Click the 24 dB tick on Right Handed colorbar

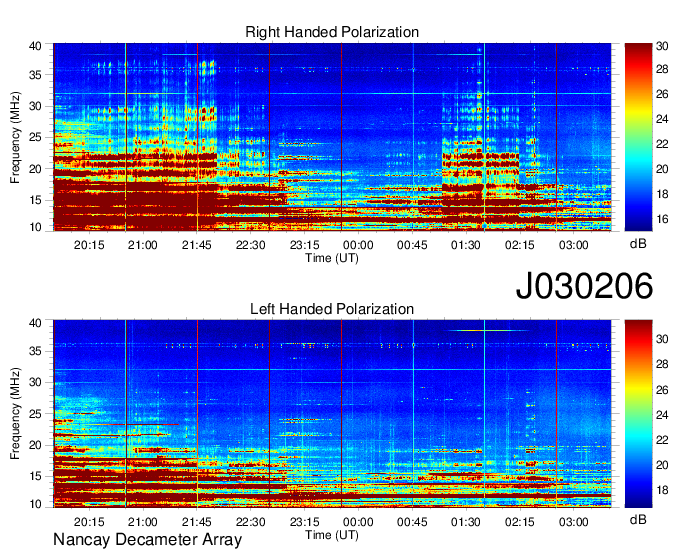pyautogui.click(x=662, y=119)
